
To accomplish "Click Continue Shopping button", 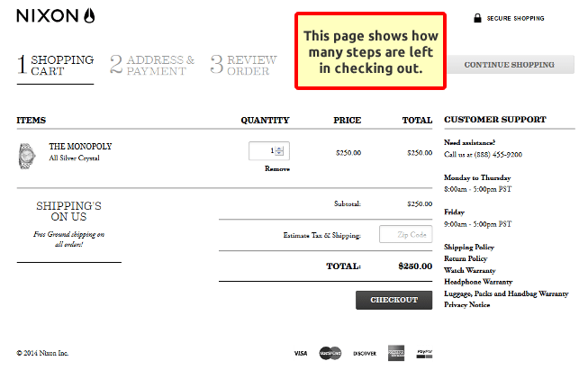I will (x=510, y=65).
